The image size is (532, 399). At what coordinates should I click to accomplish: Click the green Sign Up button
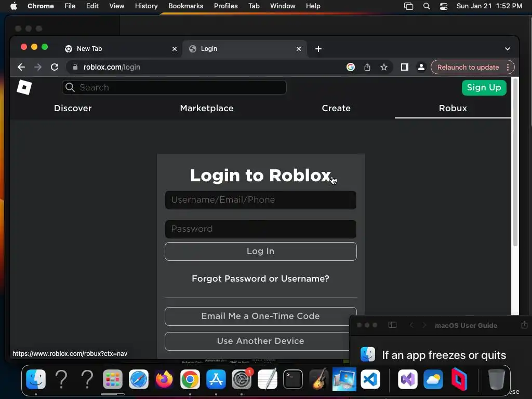484,87
